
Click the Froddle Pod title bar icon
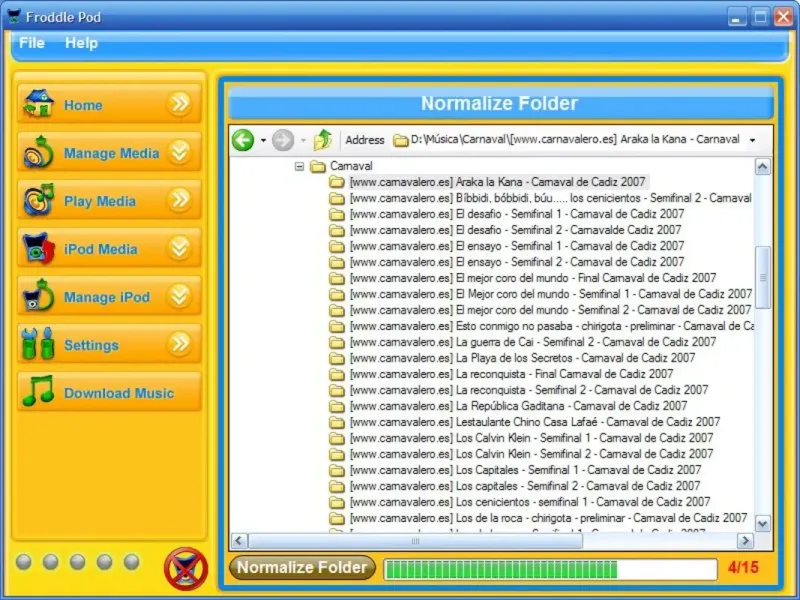click(14, 16)
